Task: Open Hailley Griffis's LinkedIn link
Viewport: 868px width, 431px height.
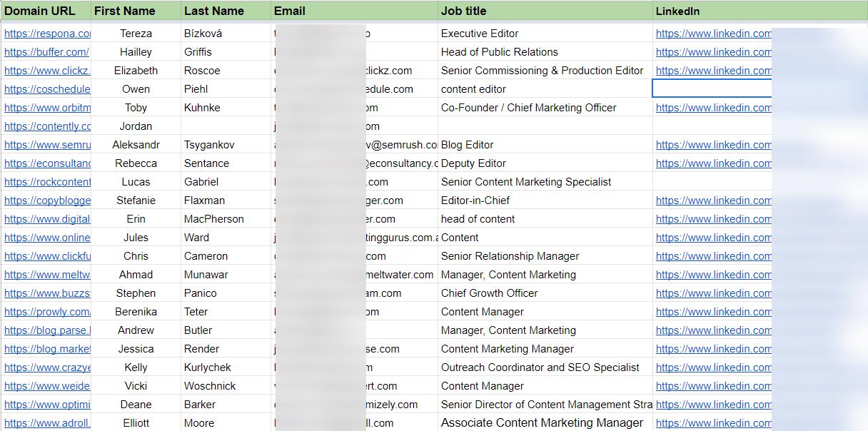Action: point(714,52)
